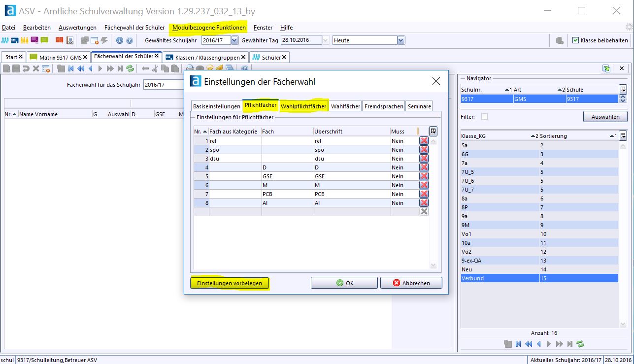The height and width of the screenshot is (364, 634).
Task: Expand the Heute day dropdown
Action: click(401, 40)
